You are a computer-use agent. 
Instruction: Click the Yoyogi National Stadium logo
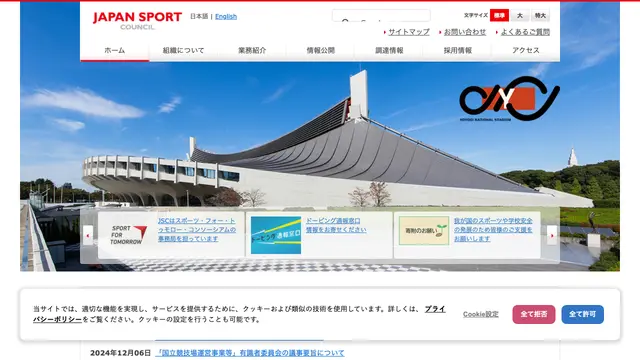509,99
